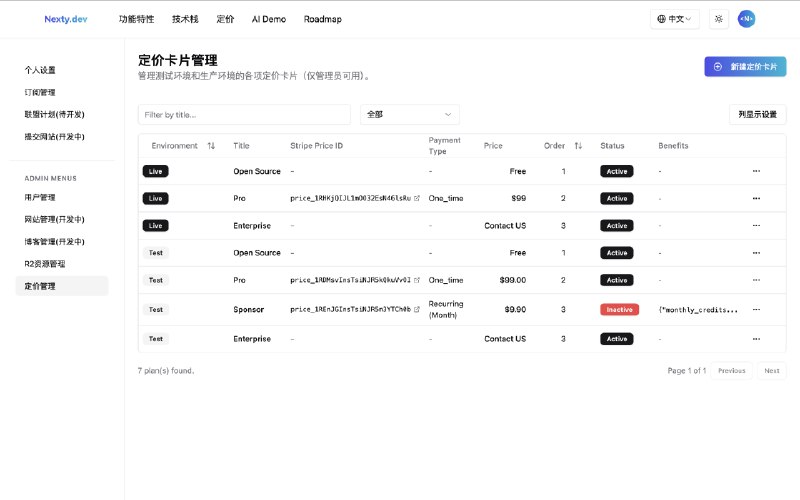Click the Live badge on Open Source row

pos(156,171)
